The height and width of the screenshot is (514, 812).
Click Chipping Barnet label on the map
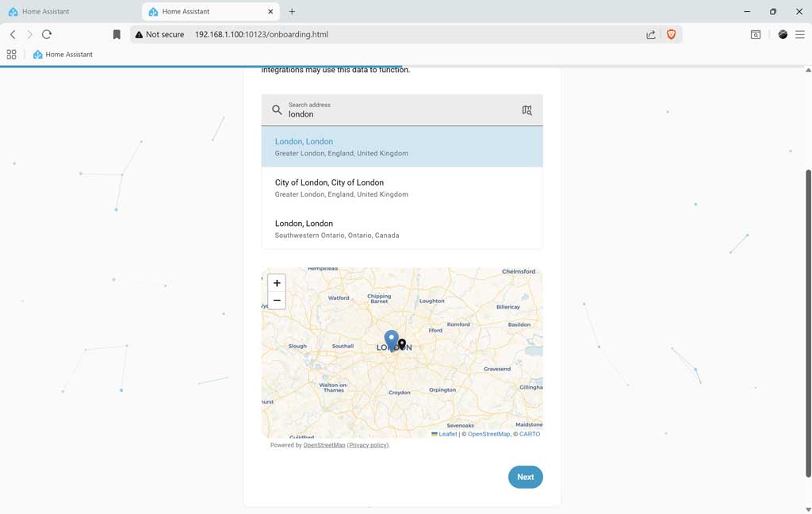point(379,298)
